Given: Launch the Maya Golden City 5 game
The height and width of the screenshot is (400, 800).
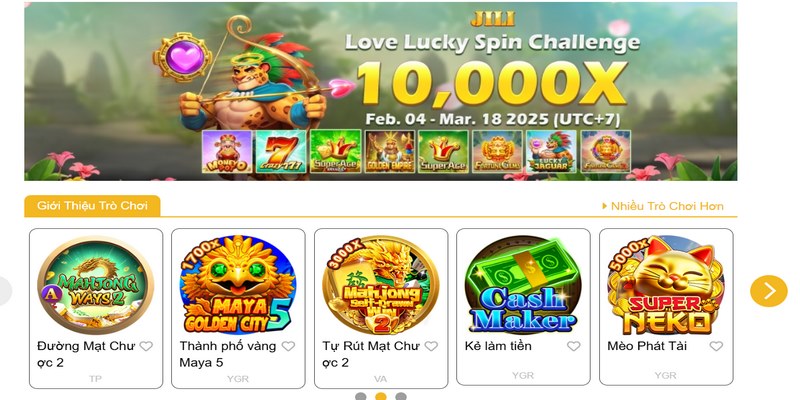Looking at the screenshot, I should pos(238,285).
